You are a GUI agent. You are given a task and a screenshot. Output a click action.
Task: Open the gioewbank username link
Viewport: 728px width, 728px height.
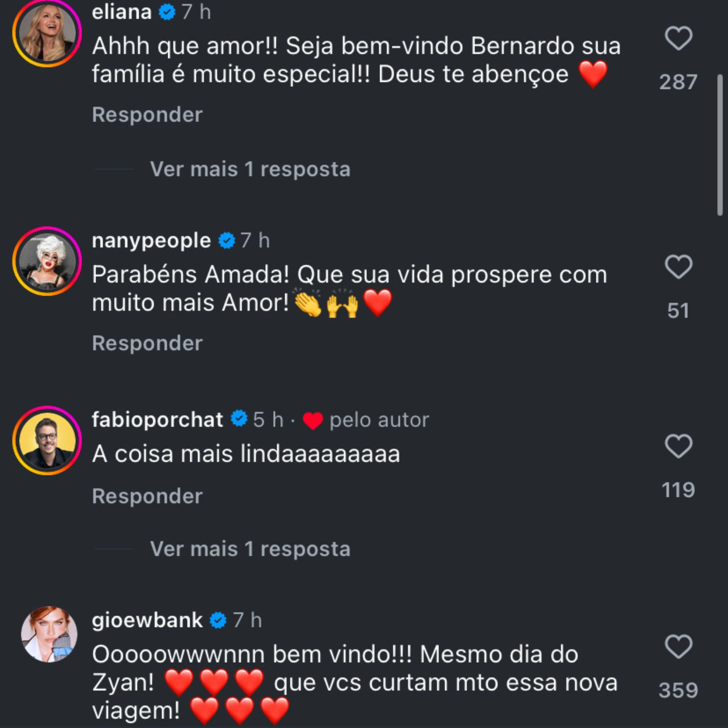[x=147, y=620]
